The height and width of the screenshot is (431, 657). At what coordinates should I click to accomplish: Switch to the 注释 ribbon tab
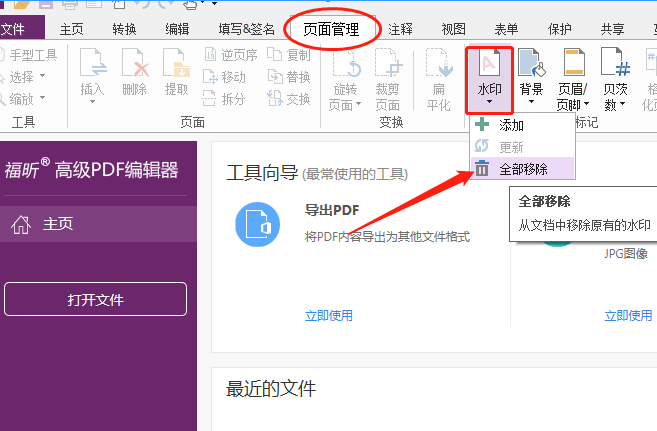coord(400,29)
